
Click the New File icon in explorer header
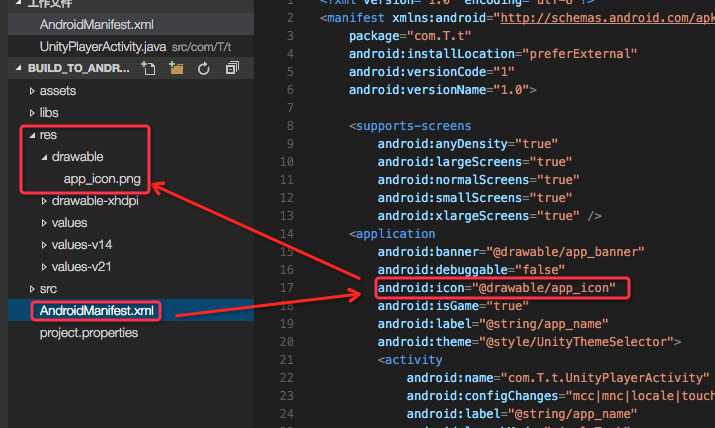(x=149, y=68)
